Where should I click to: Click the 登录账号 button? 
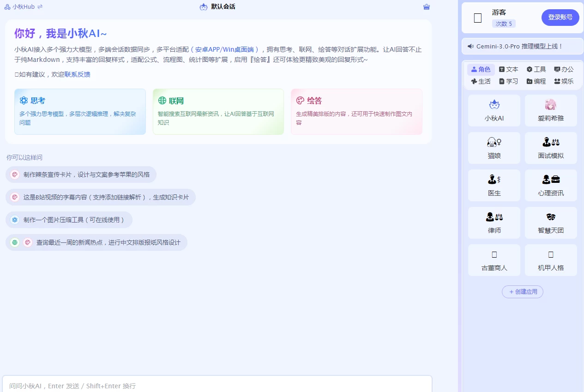coord(560,18)
